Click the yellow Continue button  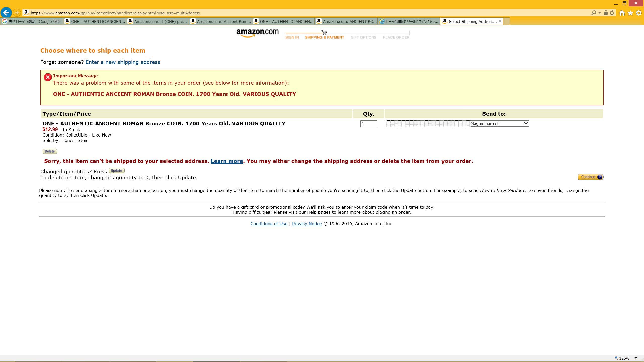click(x=590, y=177)
